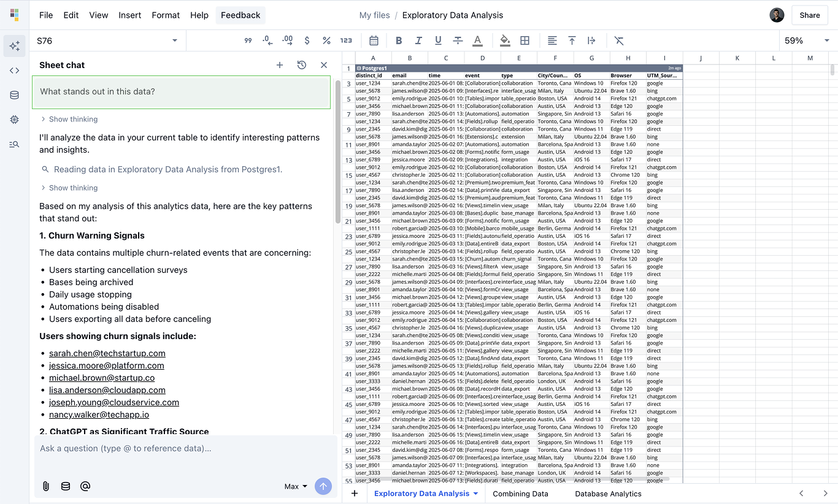Open the fill color picker
Viewport: 838px width, 504px height.
[x=505, y=40]
